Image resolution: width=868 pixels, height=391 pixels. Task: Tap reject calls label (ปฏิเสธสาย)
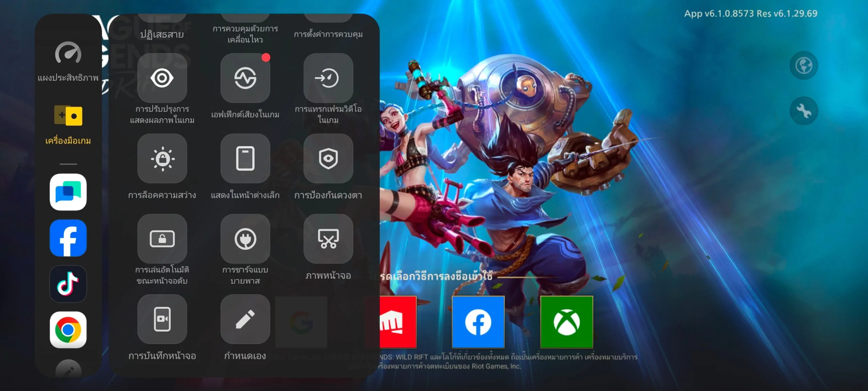tap(162, 34)
